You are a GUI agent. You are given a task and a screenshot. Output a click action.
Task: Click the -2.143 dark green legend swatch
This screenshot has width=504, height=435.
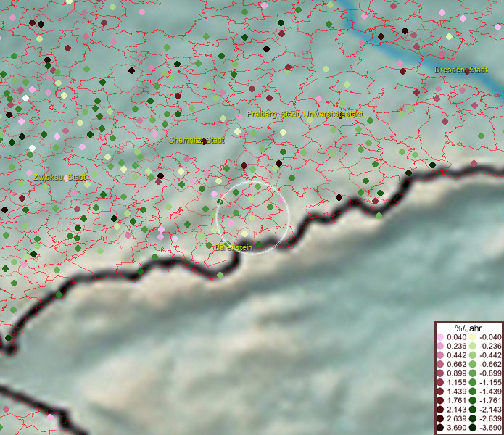point(472,410)
